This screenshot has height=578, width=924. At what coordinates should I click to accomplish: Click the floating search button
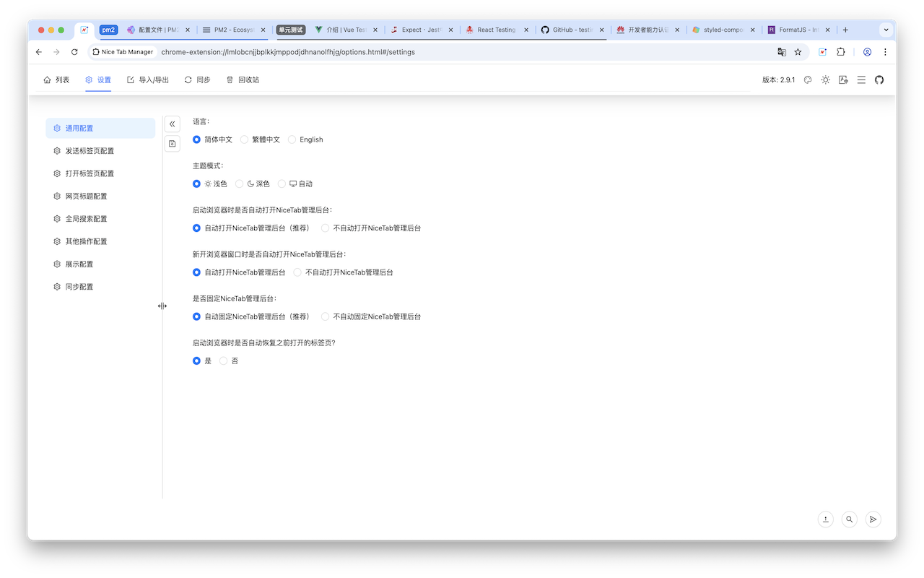pyautogui.click(x=850, y=519)
